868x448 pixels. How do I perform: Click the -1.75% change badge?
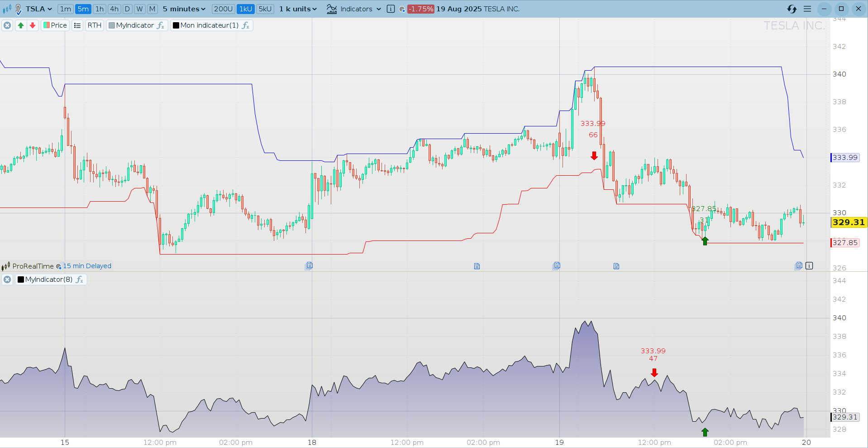(x=421, y=9)
